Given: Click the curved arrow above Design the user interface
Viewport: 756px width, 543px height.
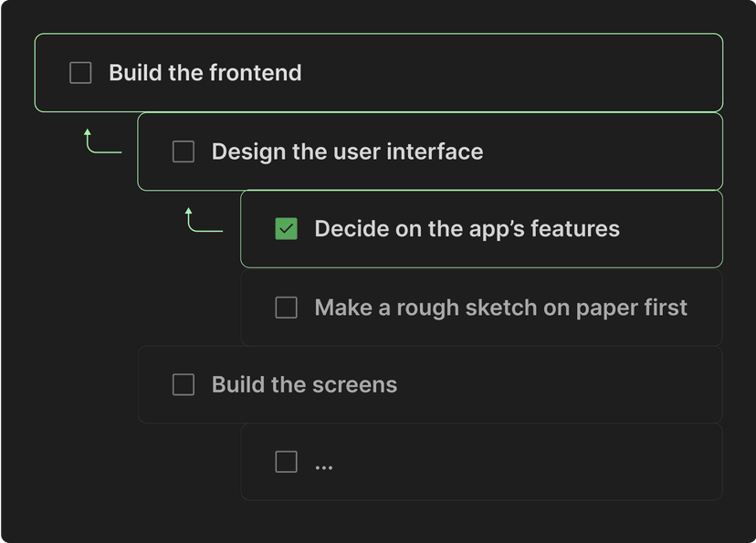Looking at the screenshot, I should coord(100,141).
